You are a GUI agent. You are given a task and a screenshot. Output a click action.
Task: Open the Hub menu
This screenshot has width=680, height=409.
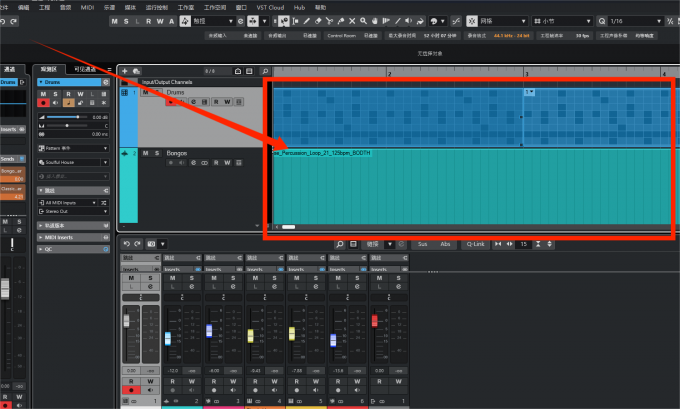299,7
